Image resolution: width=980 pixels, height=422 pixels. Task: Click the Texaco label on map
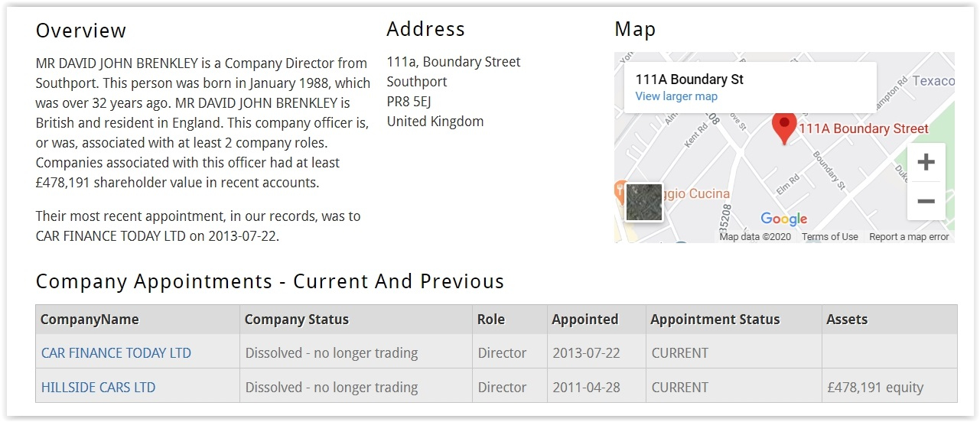tap(933, 81)
